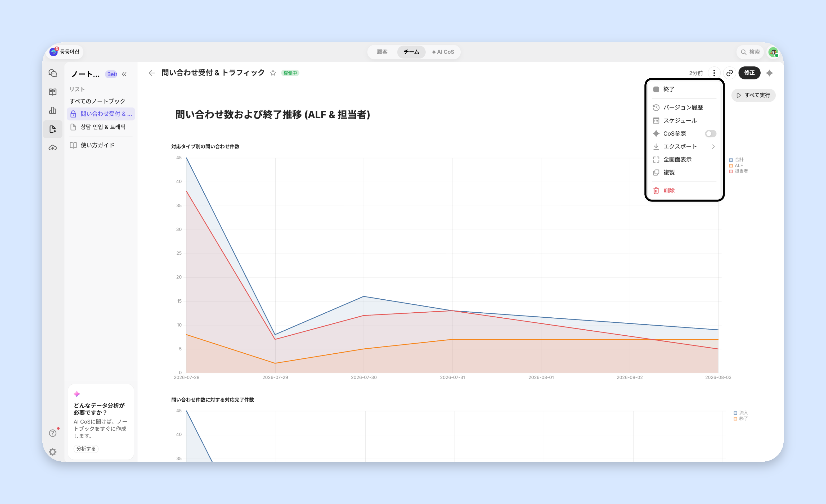The height and width of the screenshot is (504, 826).
Task: Open the 상담 인입 & 트래픽 notebook
Action: click(101, 127)
